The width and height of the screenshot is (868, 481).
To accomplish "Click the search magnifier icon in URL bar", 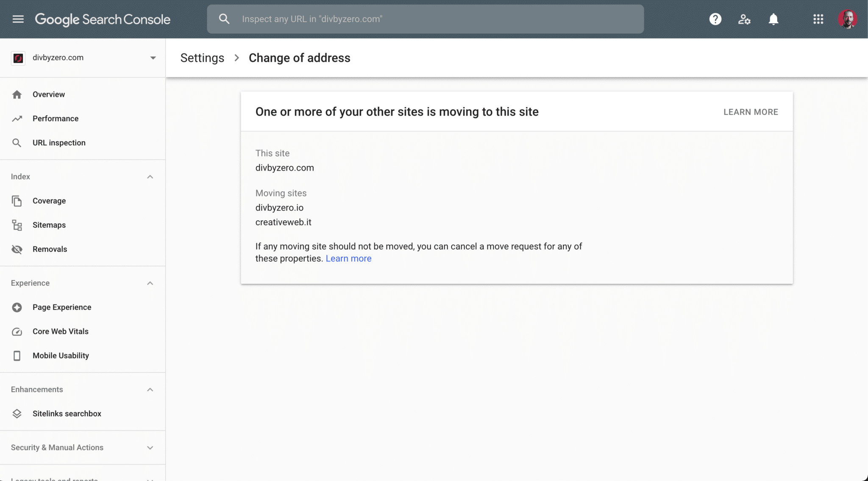I will tap(224, 19).
